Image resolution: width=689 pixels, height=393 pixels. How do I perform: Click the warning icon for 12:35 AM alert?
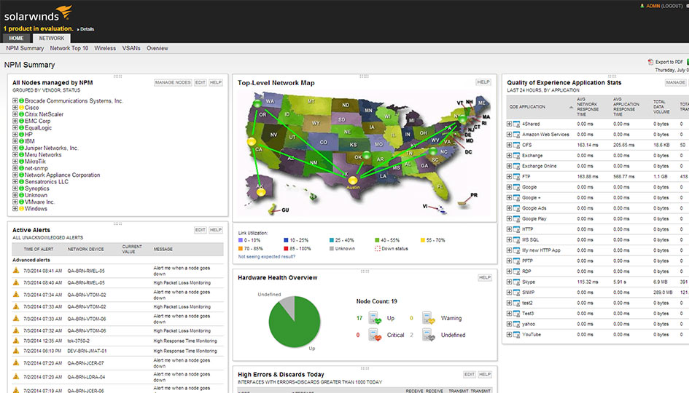click(16, 341)
